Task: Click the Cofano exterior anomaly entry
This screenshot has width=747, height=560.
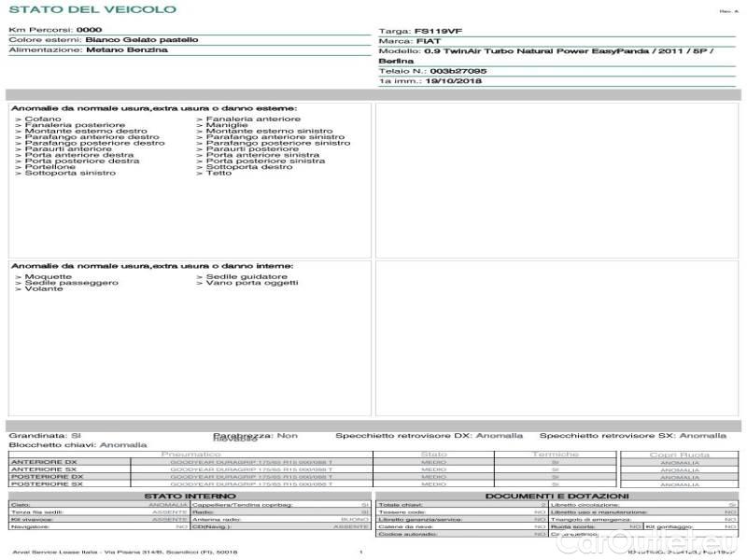Action: (42, 119)
